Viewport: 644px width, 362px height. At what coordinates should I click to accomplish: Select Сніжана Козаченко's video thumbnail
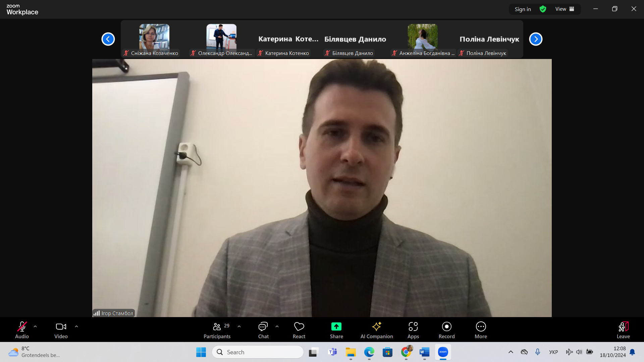point(154,37)
